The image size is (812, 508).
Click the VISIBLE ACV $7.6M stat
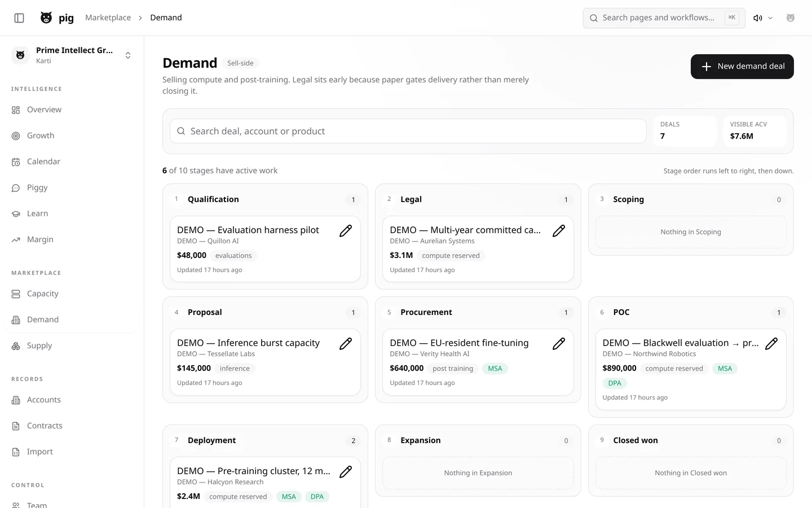pos(754,131)
